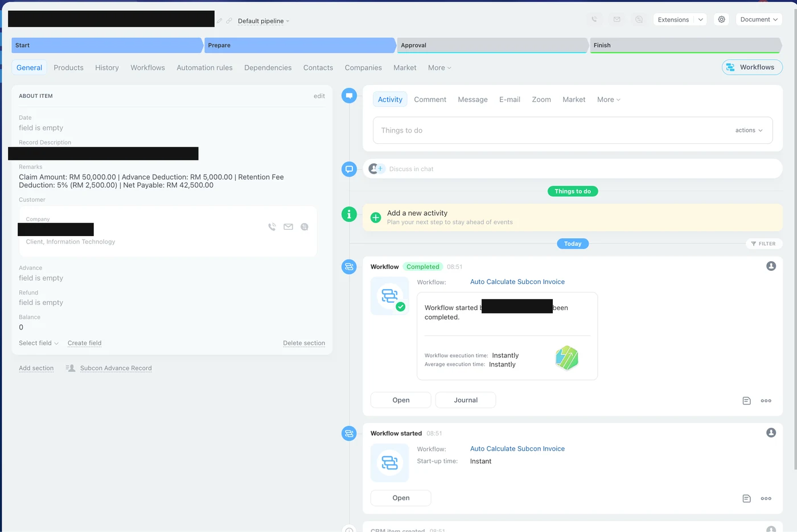797x532 pixels.
Task: Switch to the Products tab
Action: [x=68, y=68]
